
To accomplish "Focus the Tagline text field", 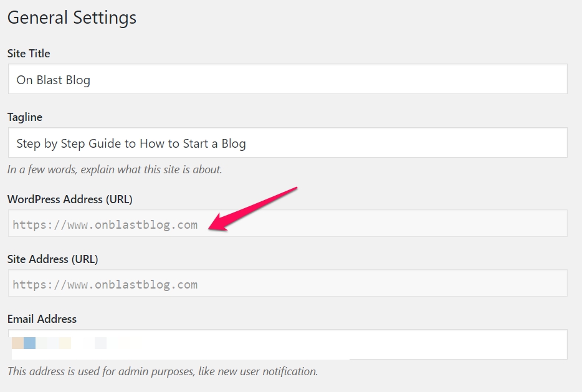I will [288, 143].
